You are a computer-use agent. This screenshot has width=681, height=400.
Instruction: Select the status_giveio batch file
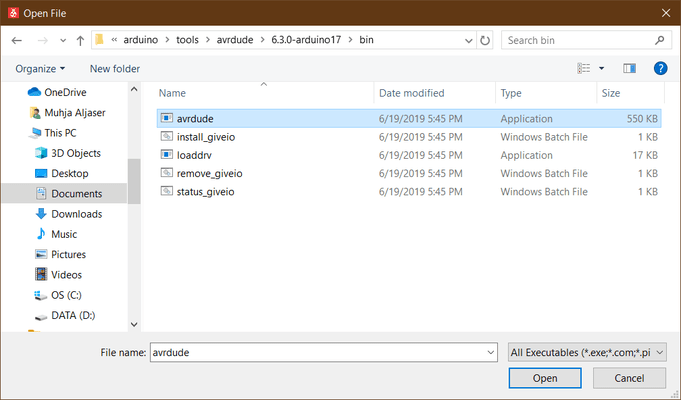(409, 192)
